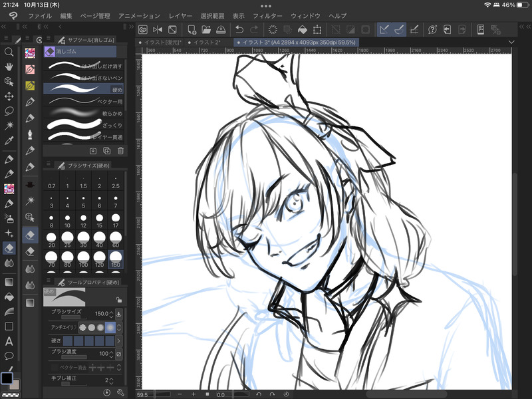Click the Scale/Rotate transform icon
Screen dimensions: 532x399
click(317, 30)
